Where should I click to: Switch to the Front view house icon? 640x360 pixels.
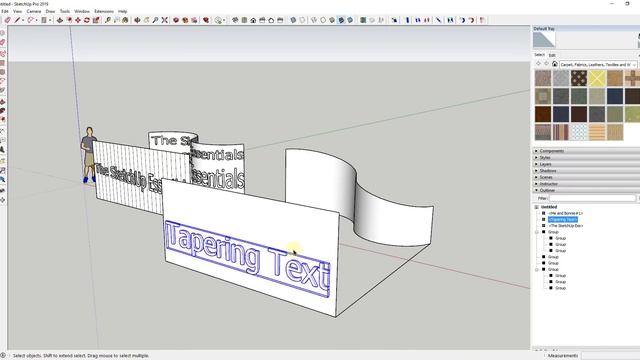click(x=253, y=20)
